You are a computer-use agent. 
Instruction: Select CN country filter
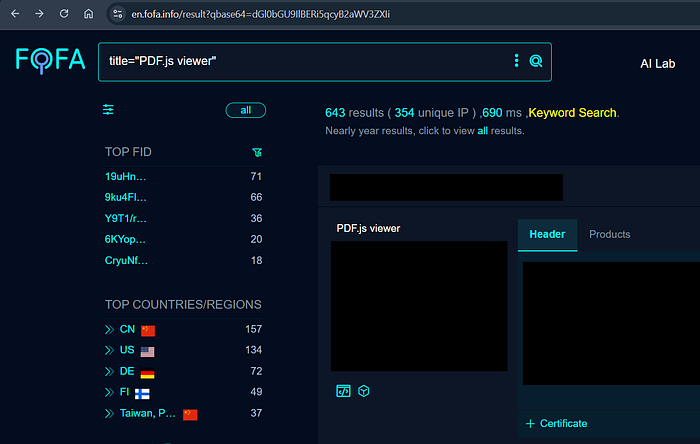pyautogui.click(x=127, y=329)
